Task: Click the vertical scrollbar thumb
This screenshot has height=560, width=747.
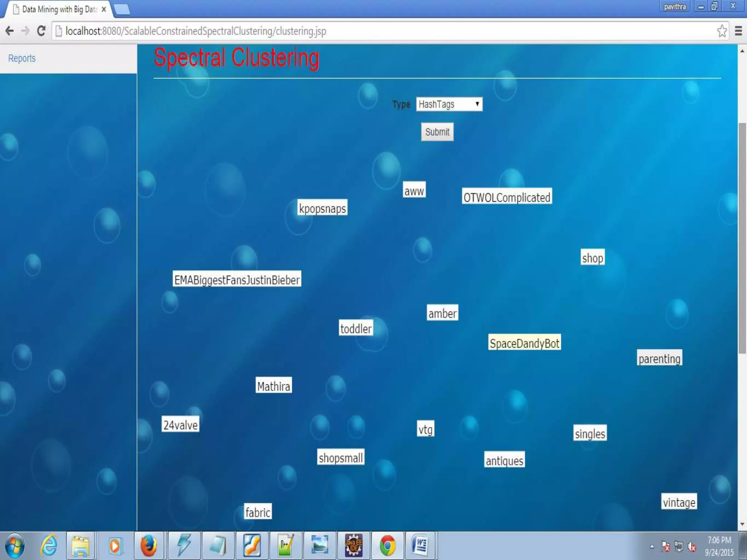Action: point(742,237)
